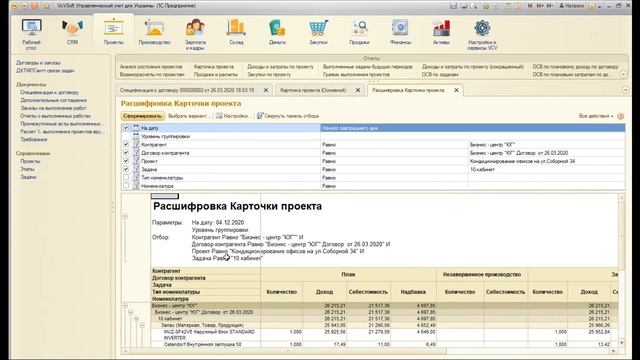
Task: Collapse the Запас (Материал, Товар) report group
Action: [x=142, y=325]
